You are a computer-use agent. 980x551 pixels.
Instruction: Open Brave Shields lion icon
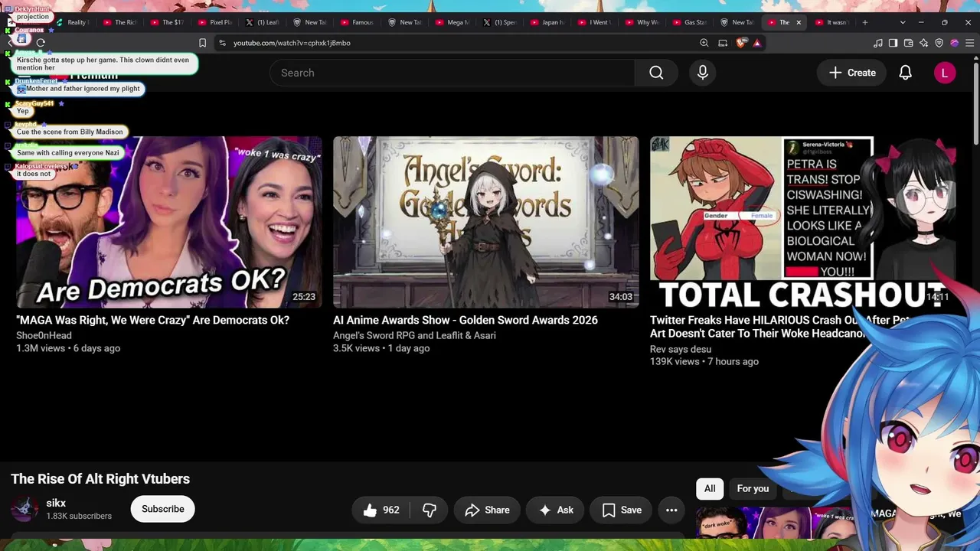tap(740, 43)
